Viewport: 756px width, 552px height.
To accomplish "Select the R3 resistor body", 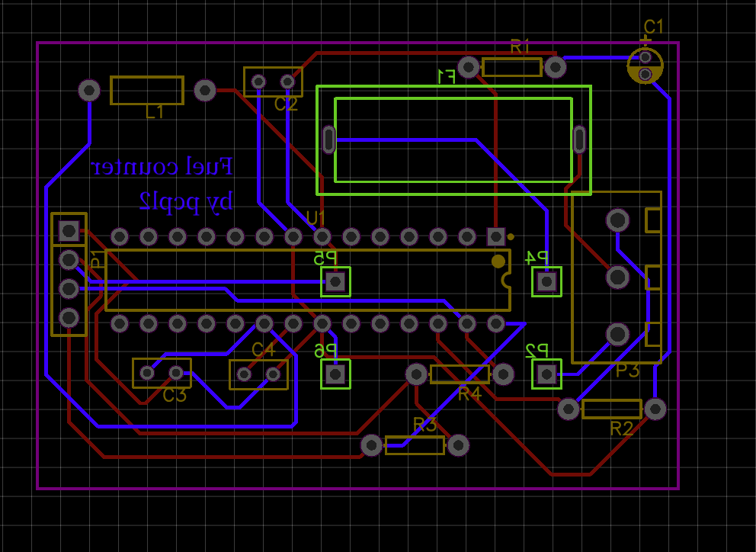I will [415, 445].
